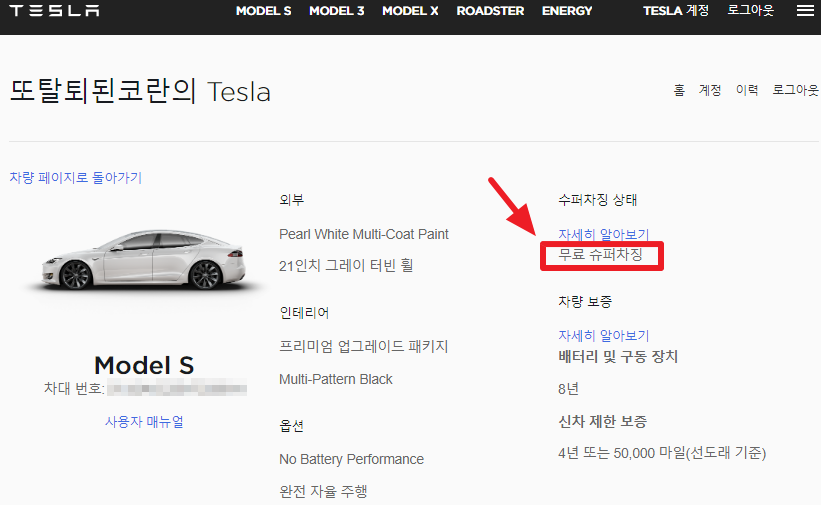
Task: Open MODEL X in top navigation
Action: 410,10
